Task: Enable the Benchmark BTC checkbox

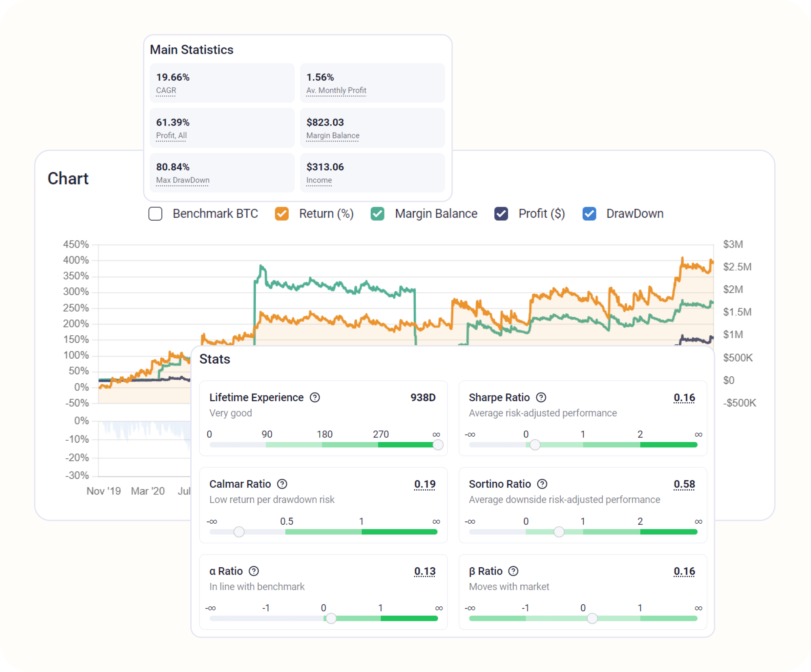Action: pyautogui.click(x=155, y=214)
